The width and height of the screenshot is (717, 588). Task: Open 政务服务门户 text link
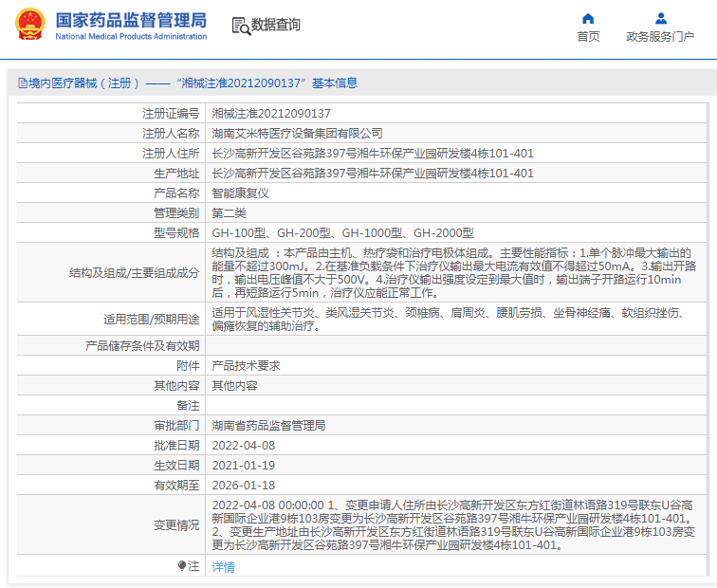[660, 37]
